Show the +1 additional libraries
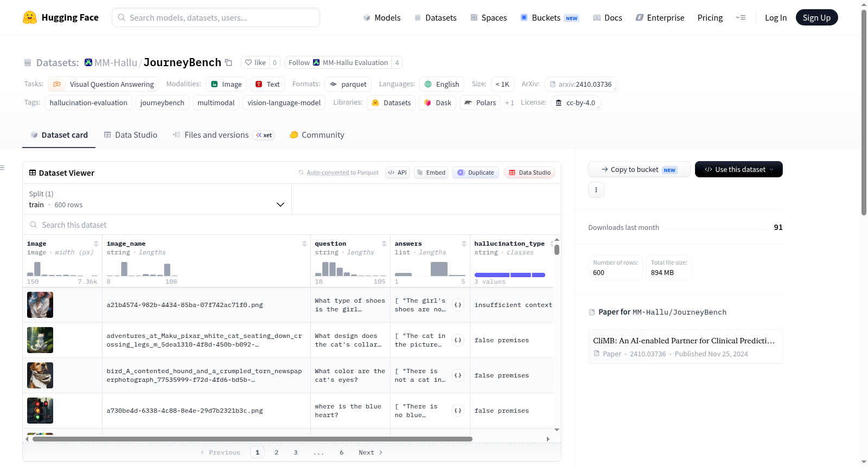868x467 pixels. (509, 103)
